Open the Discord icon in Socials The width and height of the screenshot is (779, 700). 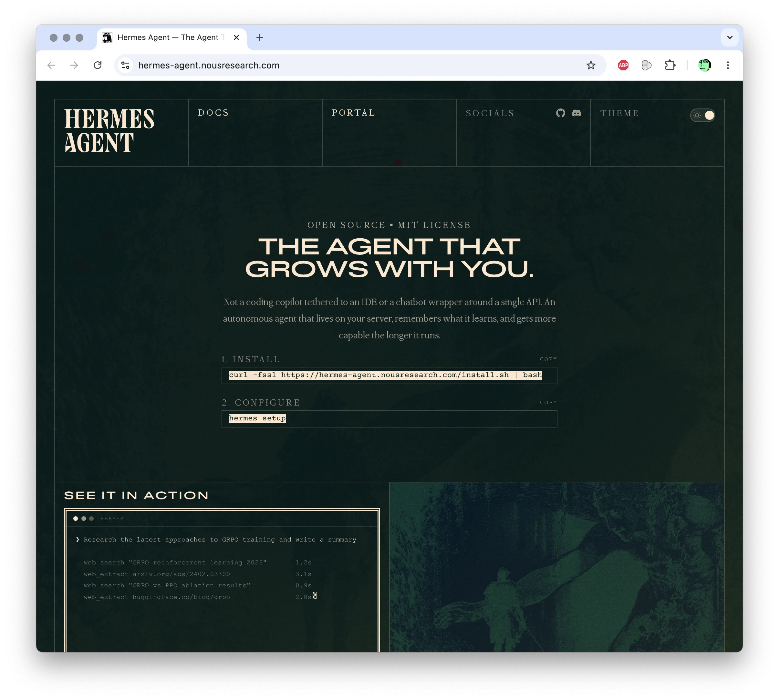(x=576, y=113)
